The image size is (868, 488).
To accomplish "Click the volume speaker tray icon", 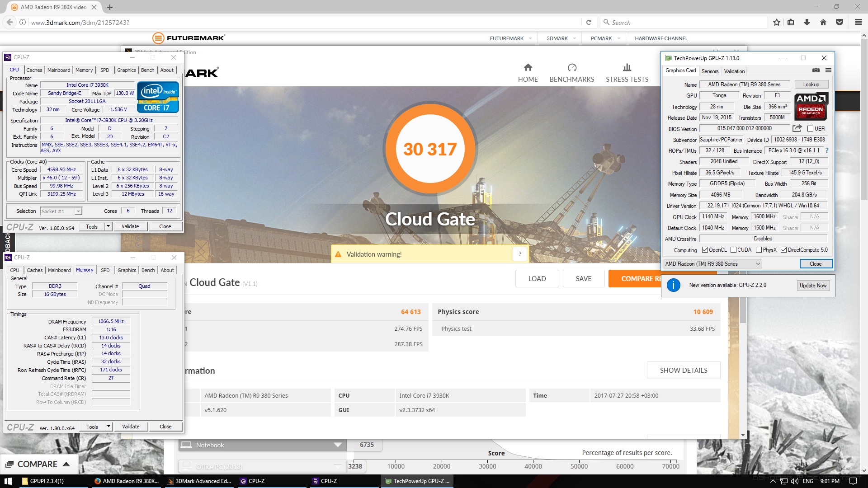I will tap(794, 481).
